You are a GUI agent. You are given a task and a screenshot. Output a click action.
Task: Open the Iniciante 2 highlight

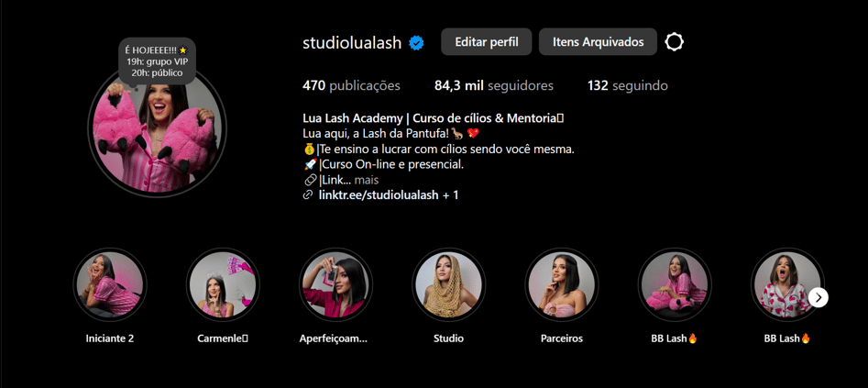[x=110, y=283]
